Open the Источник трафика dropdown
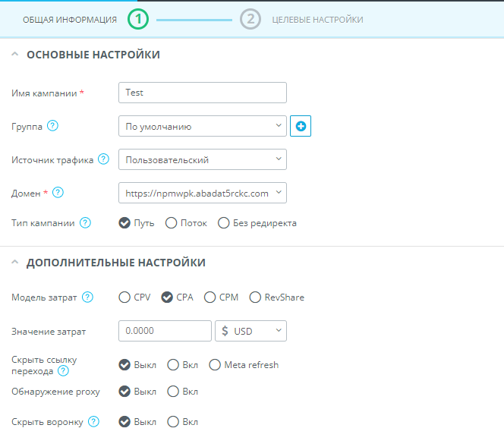 tap(202, 159)
